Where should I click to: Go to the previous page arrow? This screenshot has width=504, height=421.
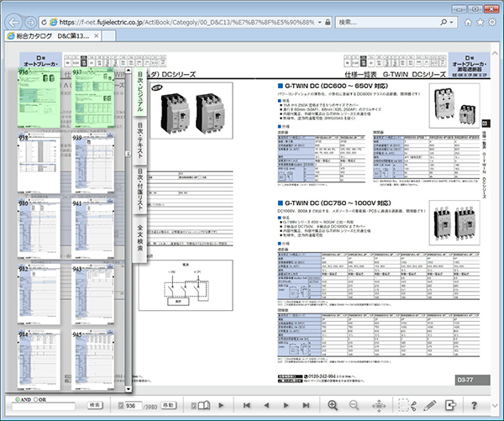(x=266, y=405)
